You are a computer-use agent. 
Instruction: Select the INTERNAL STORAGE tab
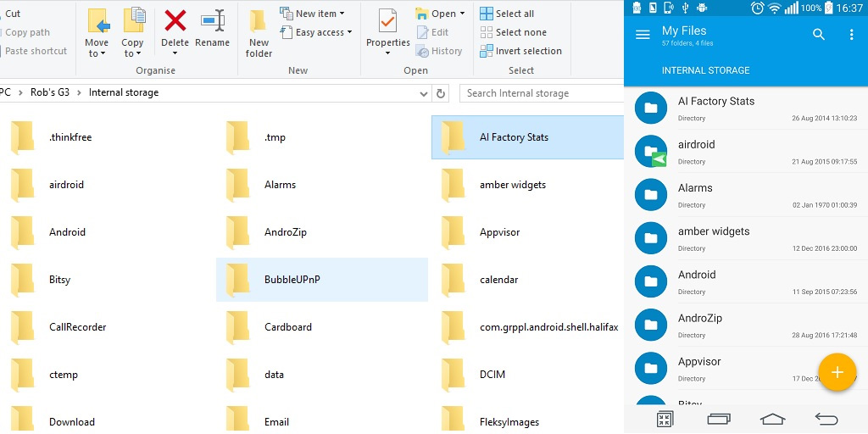[706, 70]
